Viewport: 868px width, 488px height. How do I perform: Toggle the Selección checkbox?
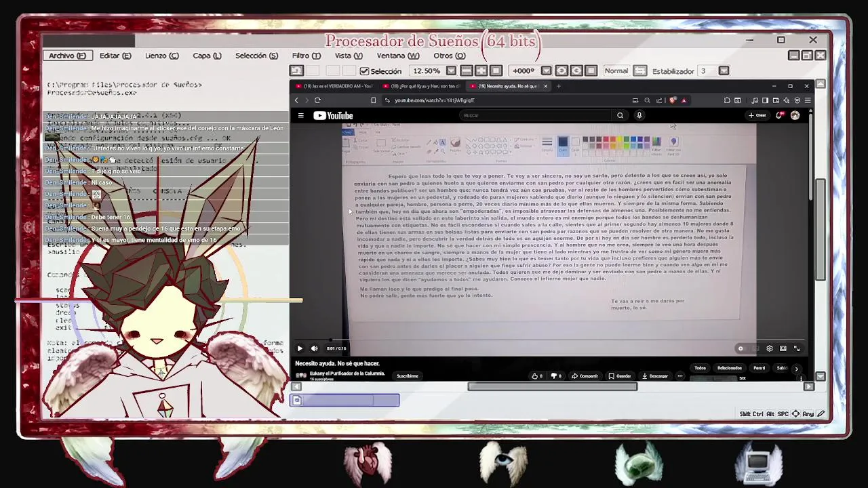pos(364,70)
